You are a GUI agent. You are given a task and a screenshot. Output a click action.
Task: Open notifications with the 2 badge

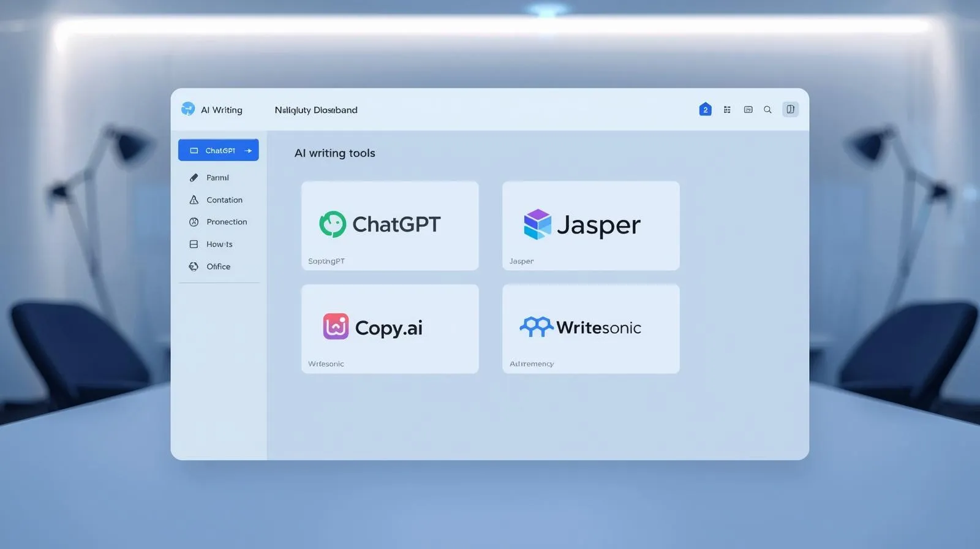(705, 110)
